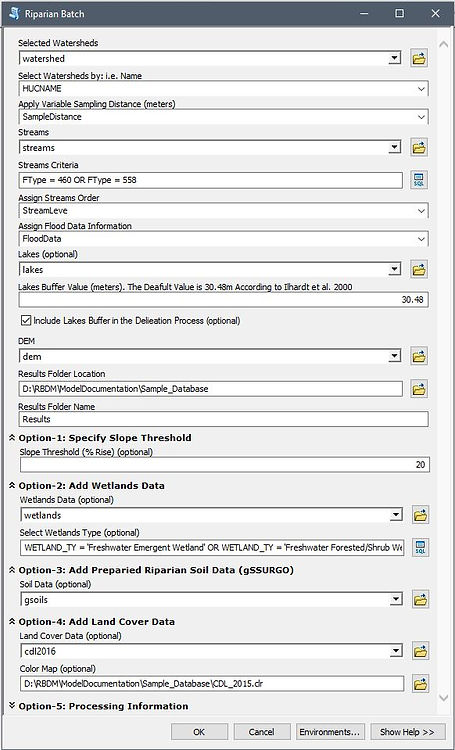Close the Riparian Batch dialog
455x750 pixels.
coord(435,13)
